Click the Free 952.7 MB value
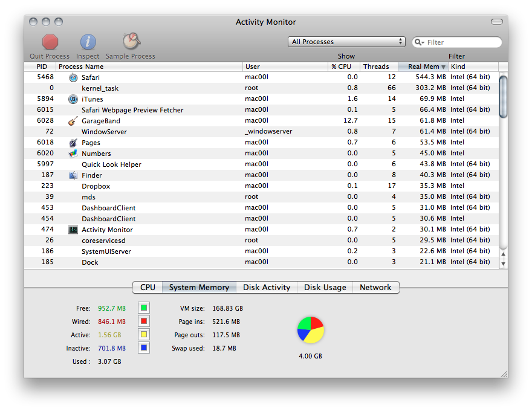Viewport: 532px width, 411px height. (112, 308)
